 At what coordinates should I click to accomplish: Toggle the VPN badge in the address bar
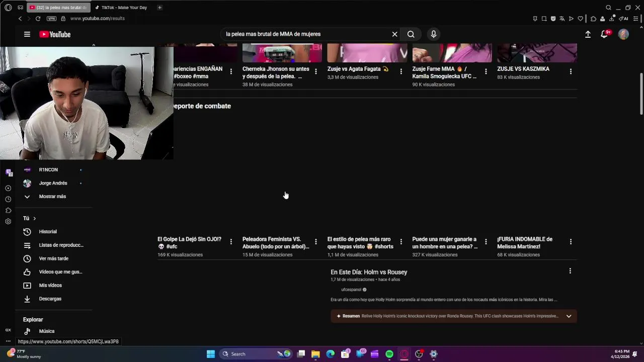[x=51, y=19]
